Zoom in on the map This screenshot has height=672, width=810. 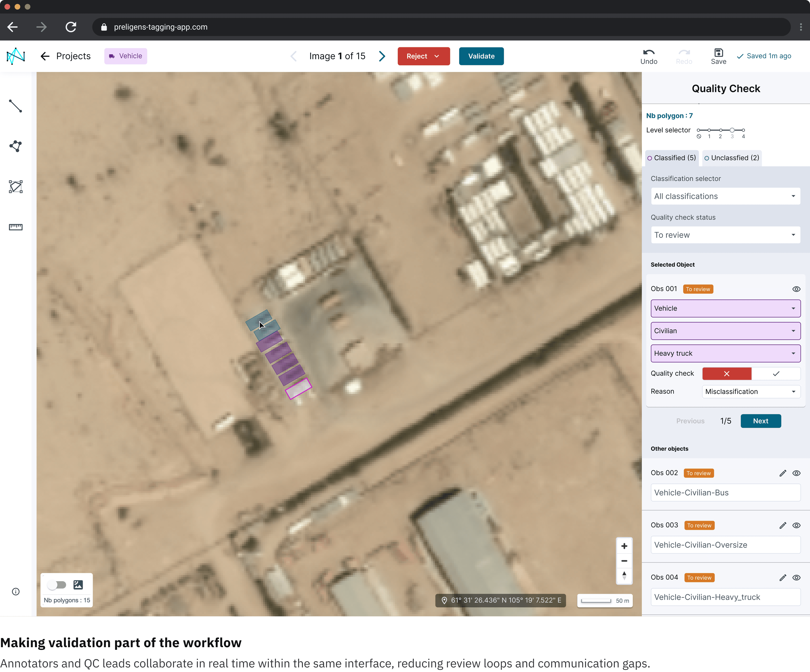(x=624, y=546)
